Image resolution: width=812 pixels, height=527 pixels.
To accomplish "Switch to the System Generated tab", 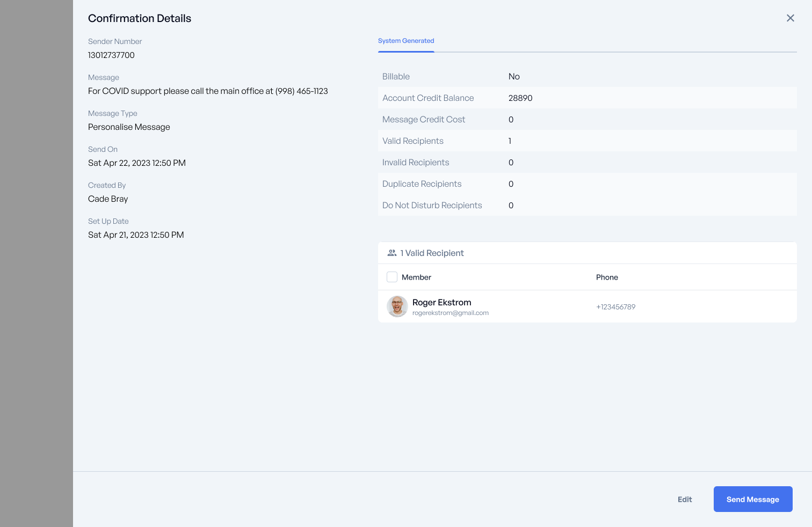I will (x=406, y=41).
